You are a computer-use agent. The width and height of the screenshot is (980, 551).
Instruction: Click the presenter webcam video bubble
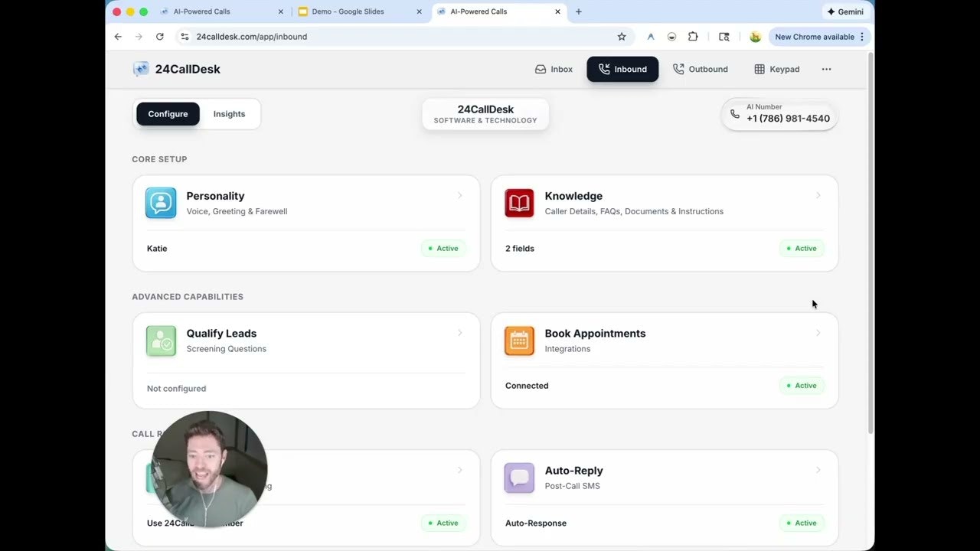[x=209, y=469]
